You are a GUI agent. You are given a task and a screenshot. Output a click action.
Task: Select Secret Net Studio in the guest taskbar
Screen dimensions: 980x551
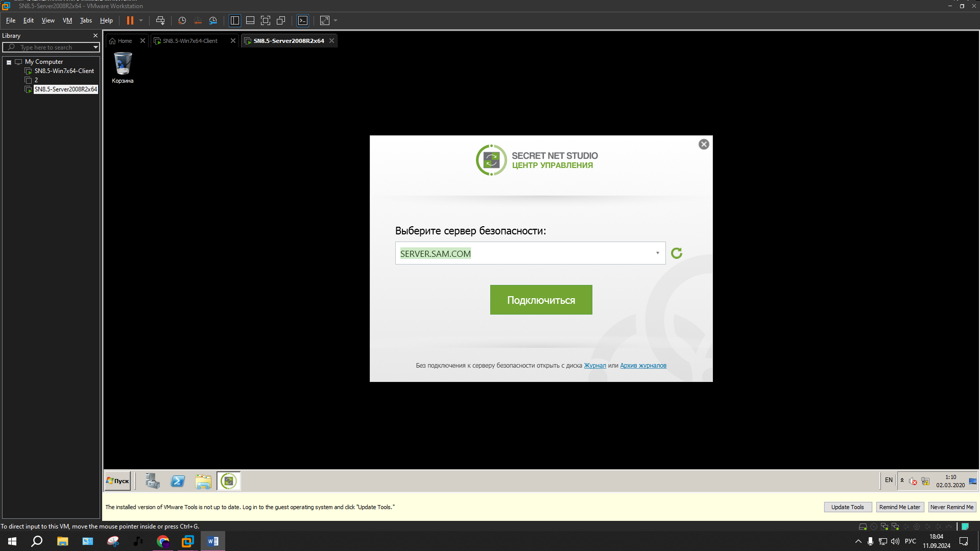[x=229, y=481]
